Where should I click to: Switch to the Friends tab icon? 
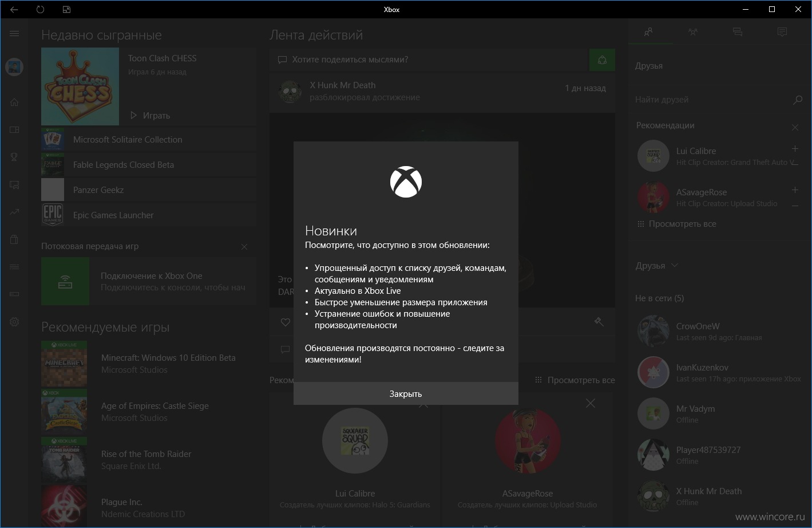[x=648, y=32]
